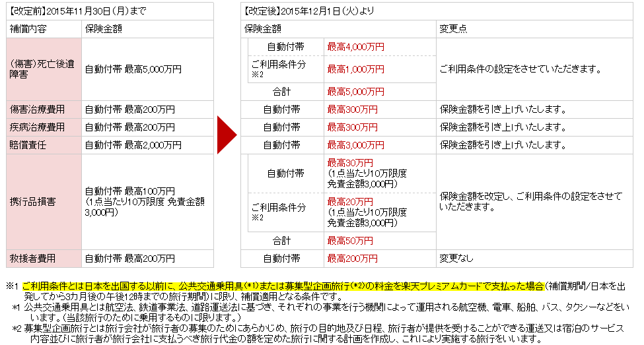644x345 pixels.
Task: Select the 救援者費用 row label
Action: (x=44, y=259)
